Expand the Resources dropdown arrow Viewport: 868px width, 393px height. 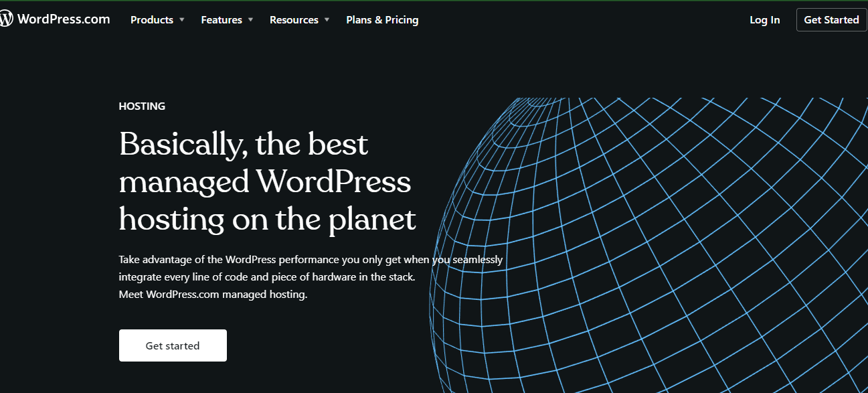click(327, 20)
